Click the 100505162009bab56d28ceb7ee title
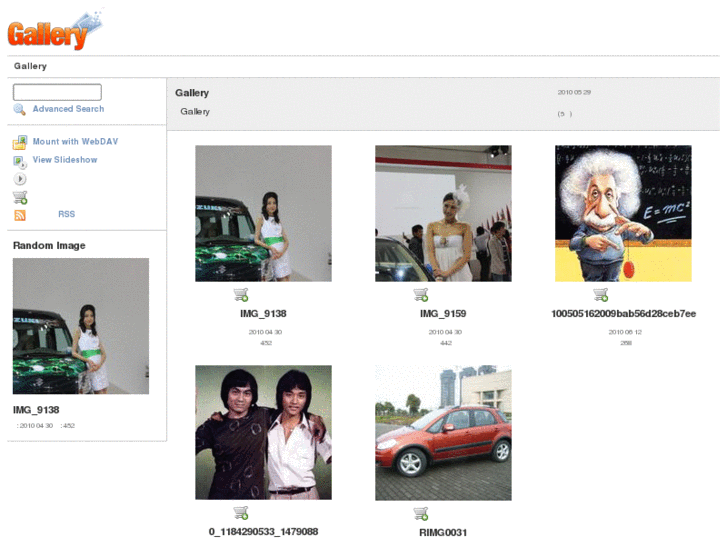Screen dimensions: 727x545 pos(624,314)
